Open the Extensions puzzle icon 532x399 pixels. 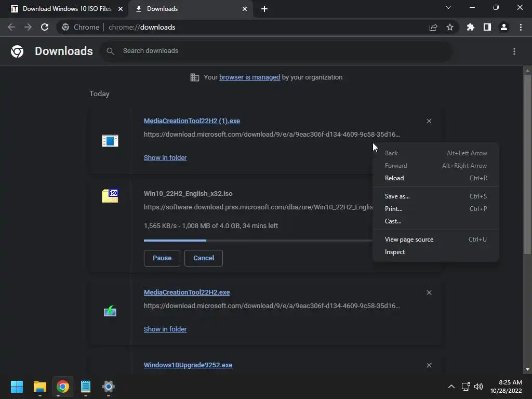coord(471,27)
